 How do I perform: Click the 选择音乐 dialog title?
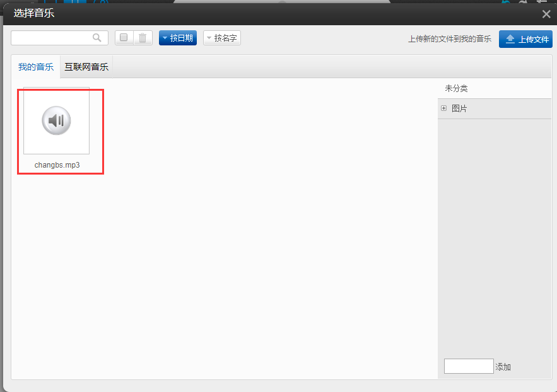34,13
